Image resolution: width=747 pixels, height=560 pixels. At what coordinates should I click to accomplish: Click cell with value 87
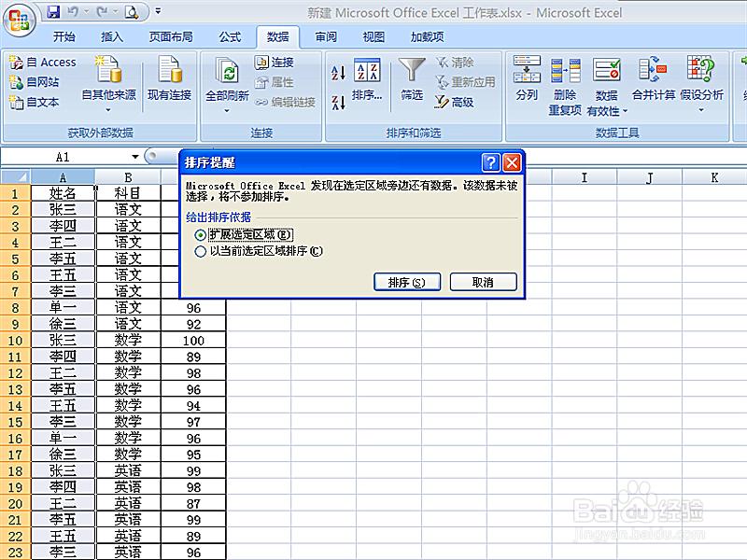point(193,503)
